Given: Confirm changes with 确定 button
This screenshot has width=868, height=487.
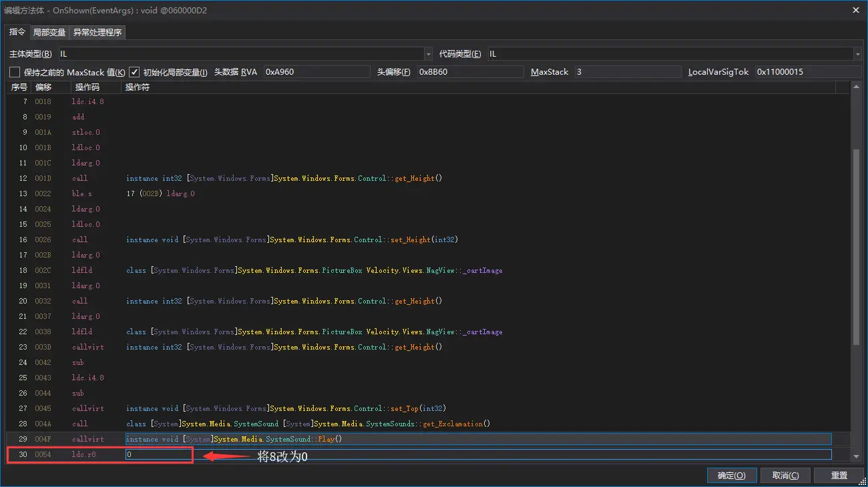Looking at the screenshot, I should tap(732, 475).
